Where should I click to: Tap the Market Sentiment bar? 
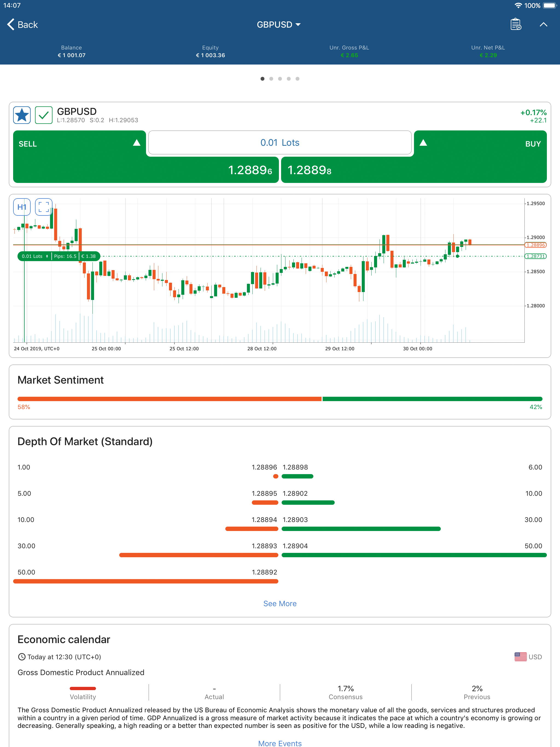click(x=280, y=399)
